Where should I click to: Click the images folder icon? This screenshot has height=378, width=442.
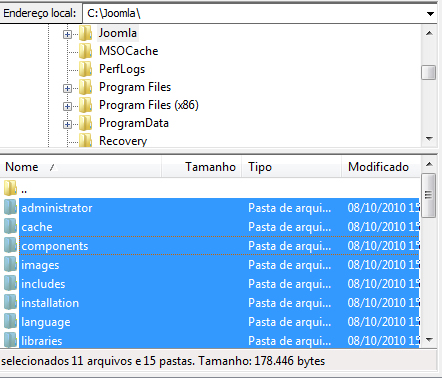click(10, 264)
